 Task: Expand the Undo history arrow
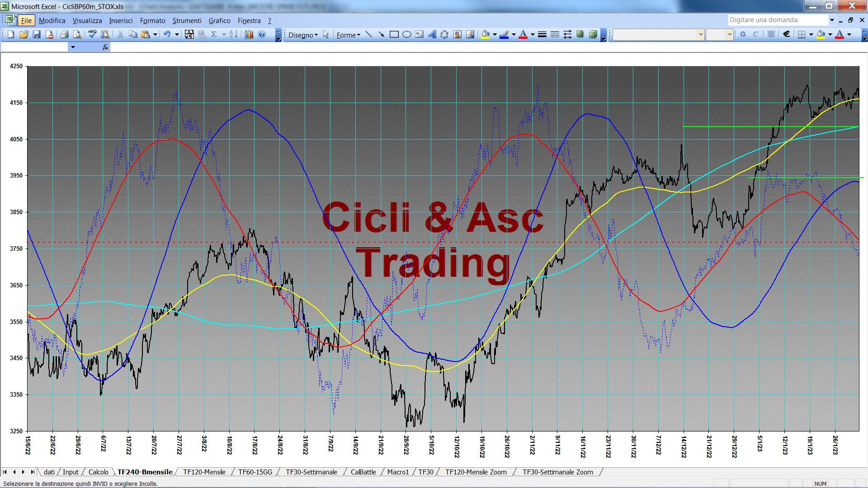(177, 34)
